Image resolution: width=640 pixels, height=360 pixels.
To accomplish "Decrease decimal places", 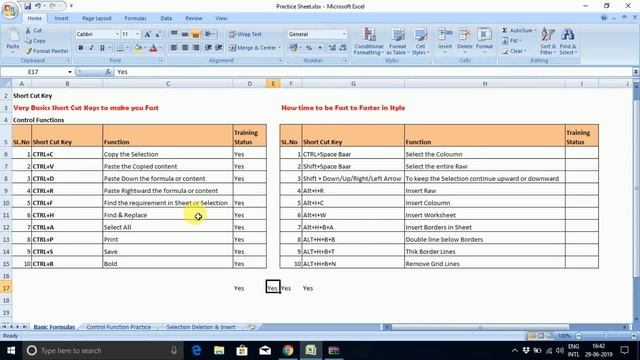I will [343, 48].
